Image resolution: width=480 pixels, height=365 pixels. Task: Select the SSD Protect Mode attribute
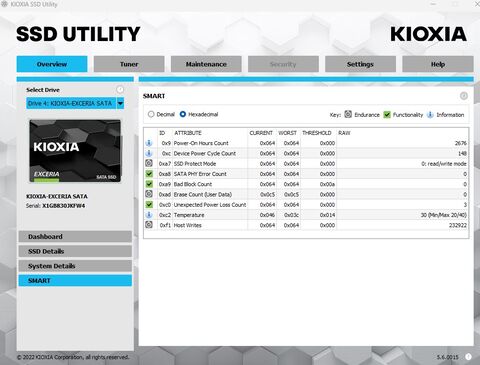(195, 164)
